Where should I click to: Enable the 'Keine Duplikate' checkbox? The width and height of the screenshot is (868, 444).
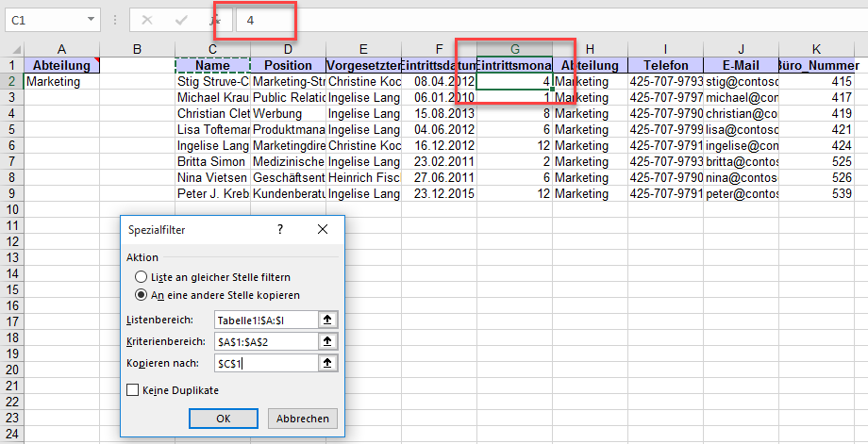tap(131, 390)
